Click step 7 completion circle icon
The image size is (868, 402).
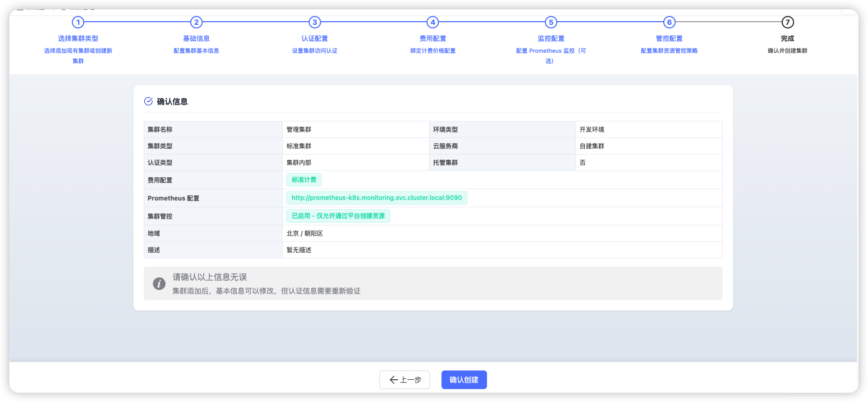(787, 22)
